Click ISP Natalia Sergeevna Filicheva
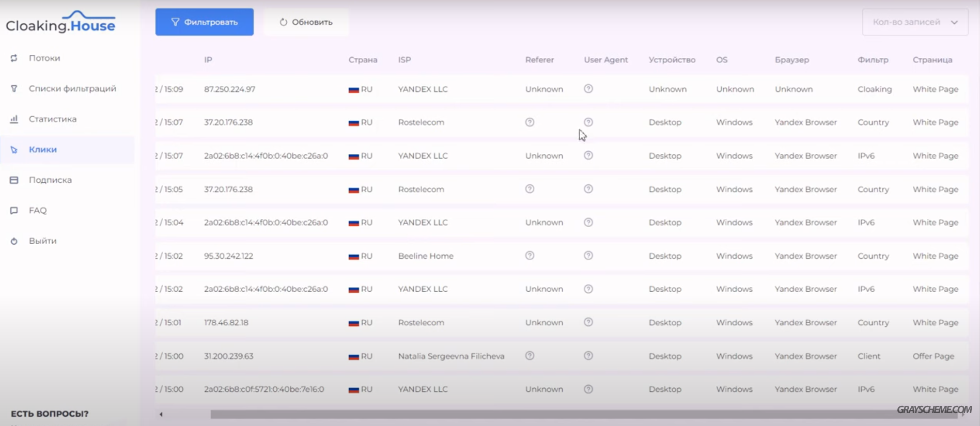This screenshot has height=426, width=980. tap(451, 356)
